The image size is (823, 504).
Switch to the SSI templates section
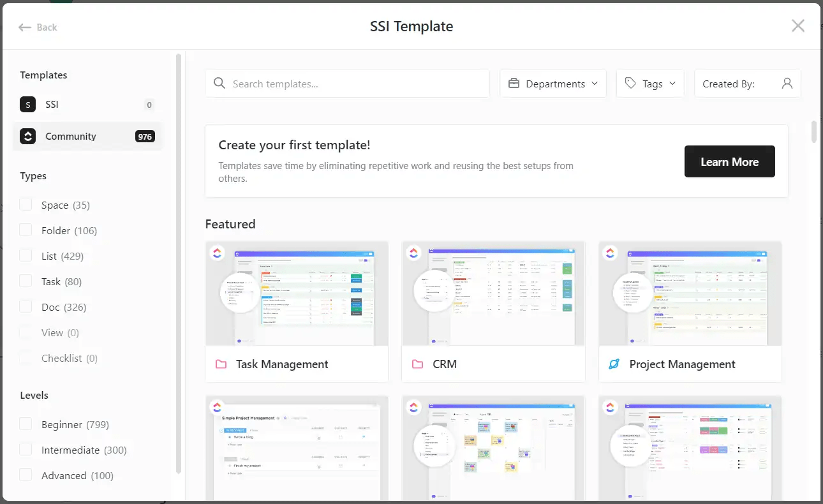(x=52, y=104)
